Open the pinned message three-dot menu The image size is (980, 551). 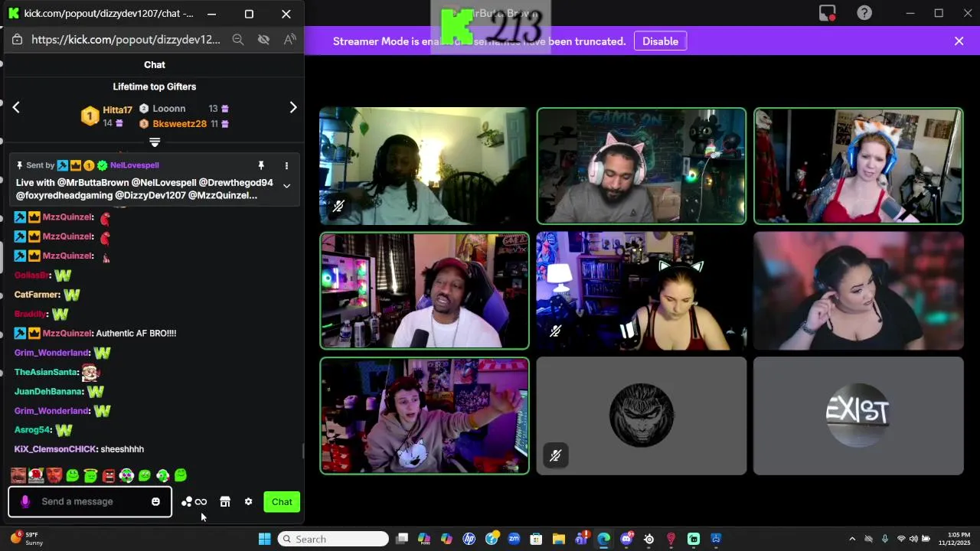pos(286,165)
